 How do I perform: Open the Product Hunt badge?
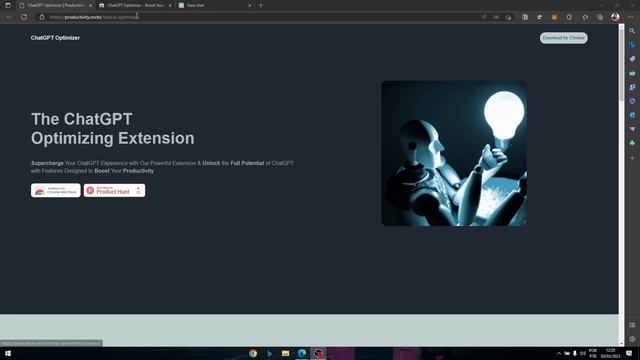[114, 191]
